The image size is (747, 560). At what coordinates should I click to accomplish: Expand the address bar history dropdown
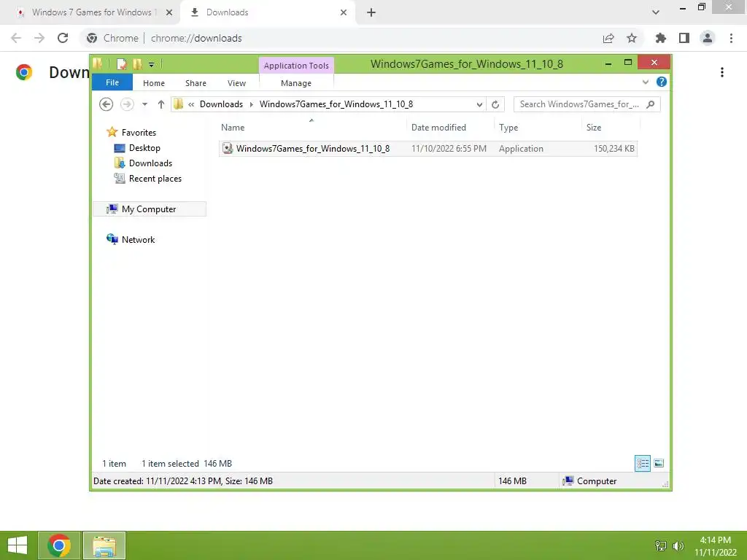click(x=479, y=104)
